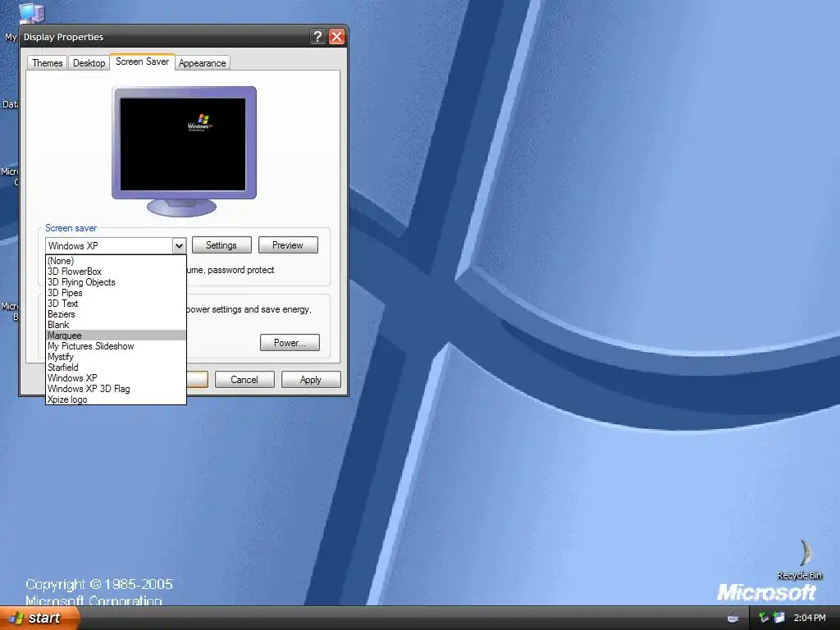Image resolution: width=840 pixels, height=630 pixels.
Task: Select Mystify screen saver
Action: [116, 357]
